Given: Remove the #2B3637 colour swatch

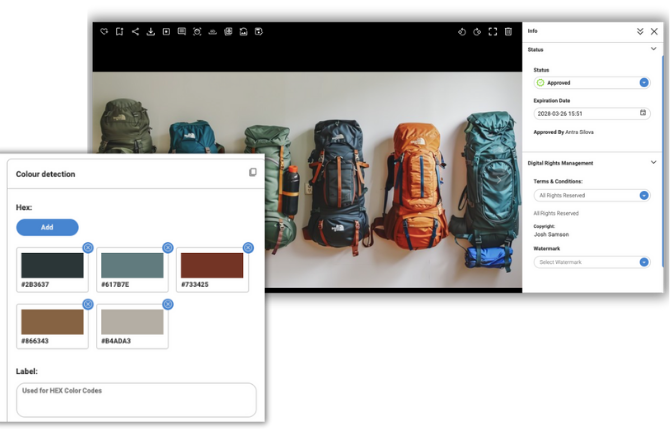Looking at the screenshot, I should (x=88, y=247).
